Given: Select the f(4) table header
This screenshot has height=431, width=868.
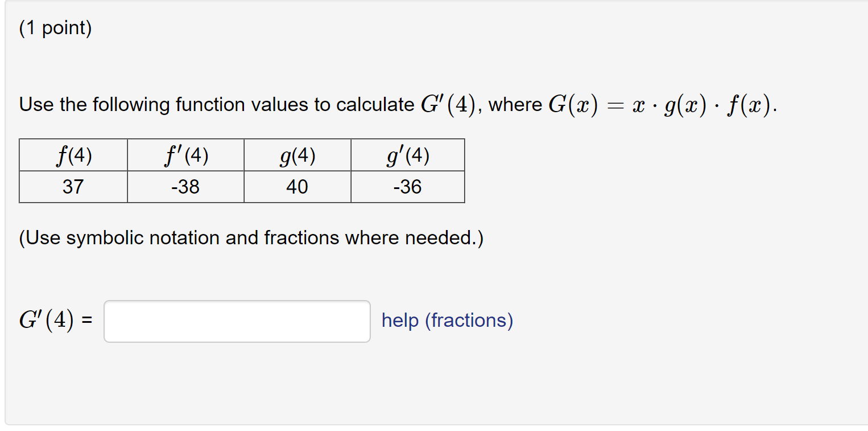Looking at the screenshot, I should pos(73,154).
